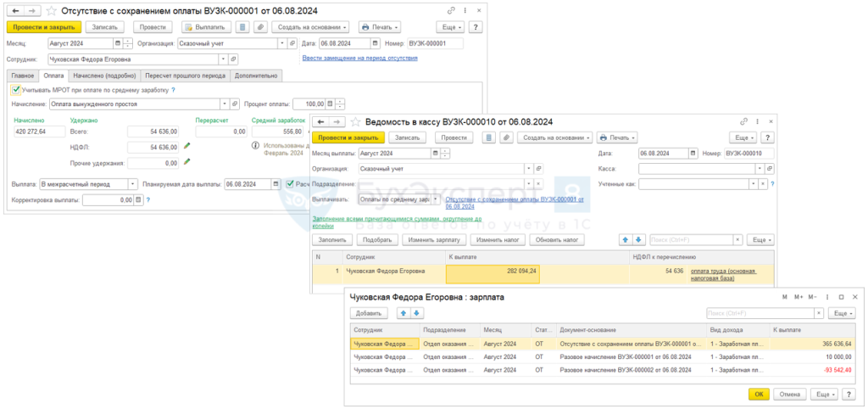
Task: Click the paperclip attachments icon in Ведомость в кассу
Action: coord(506,137)
